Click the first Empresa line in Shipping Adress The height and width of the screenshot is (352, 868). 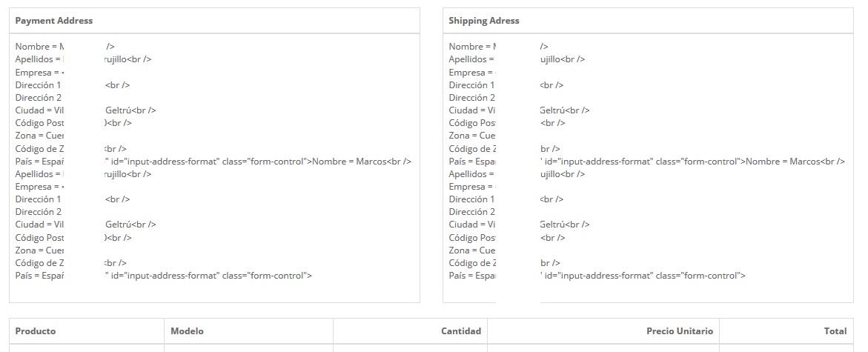click(x=473, y=73)
